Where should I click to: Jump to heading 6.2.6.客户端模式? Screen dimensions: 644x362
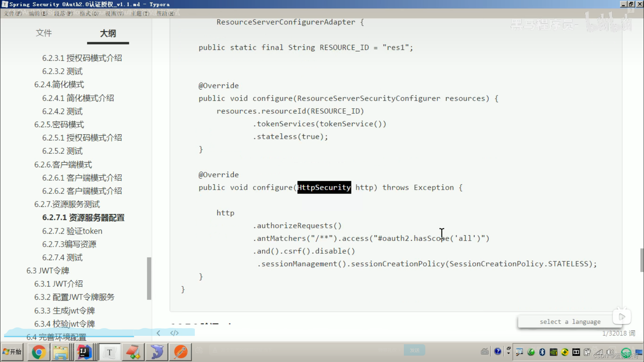point(63,165)
